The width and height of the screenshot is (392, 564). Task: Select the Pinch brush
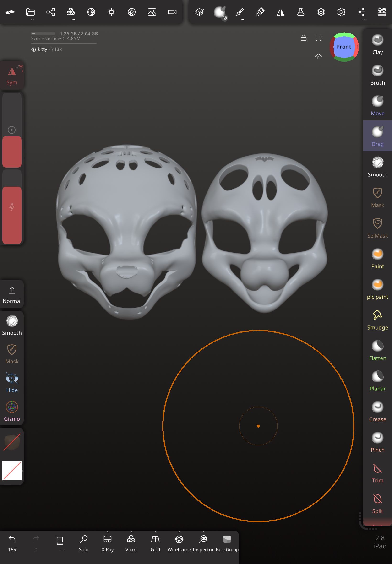coord(377,442)
